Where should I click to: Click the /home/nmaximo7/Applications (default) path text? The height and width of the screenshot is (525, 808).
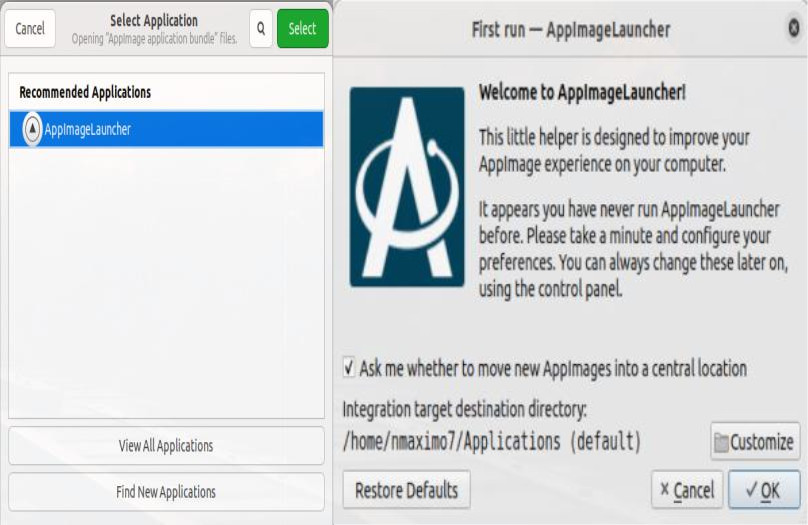pos(492,442)
